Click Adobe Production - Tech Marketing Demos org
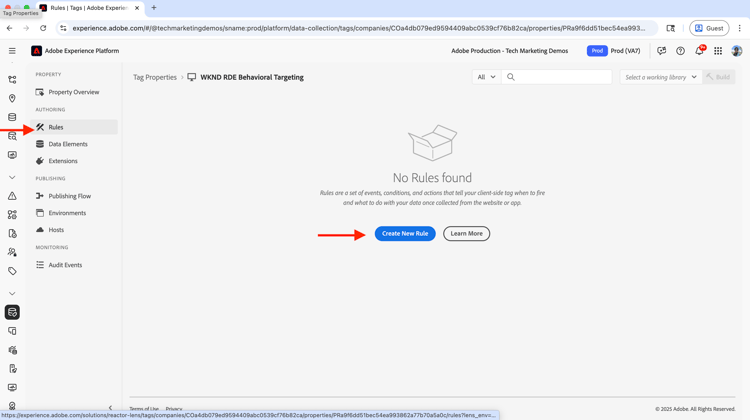The height and width of the screenshot is (420, 750). pyautogui.click(x=509, y=51)
